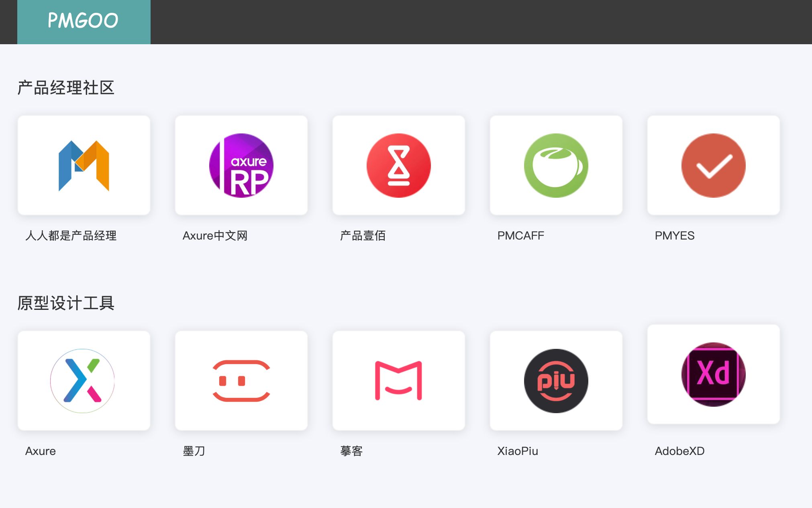
Task: Click the 产品经理社区 section heading
Action: [x=66, y=88]
